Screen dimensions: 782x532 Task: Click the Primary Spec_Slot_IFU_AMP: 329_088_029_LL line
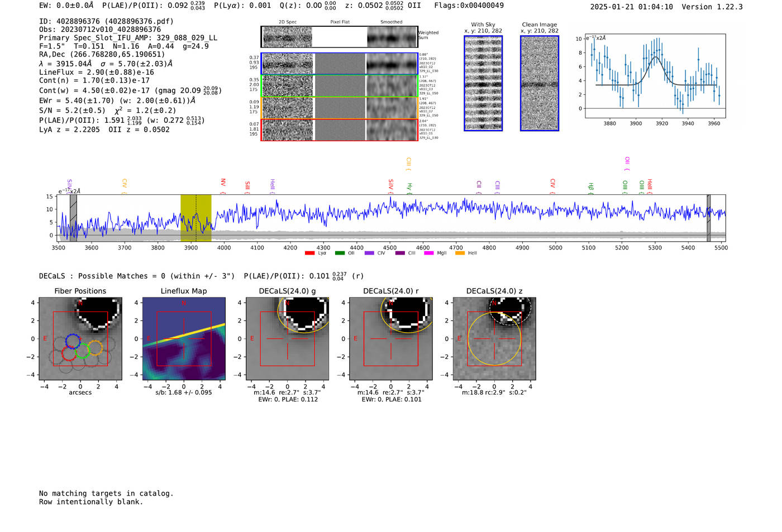point(128,38)
